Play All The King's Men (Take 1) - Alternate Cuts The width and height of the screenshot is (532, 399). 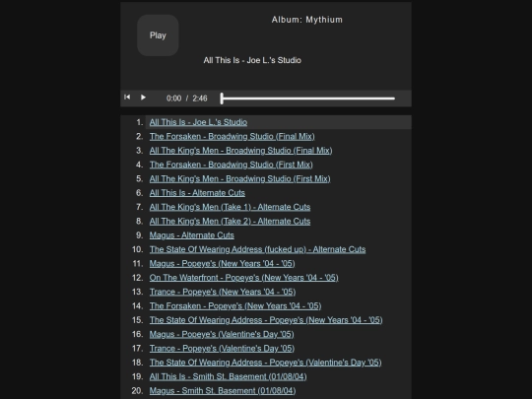pyautogui.click(x=230, y=207)
